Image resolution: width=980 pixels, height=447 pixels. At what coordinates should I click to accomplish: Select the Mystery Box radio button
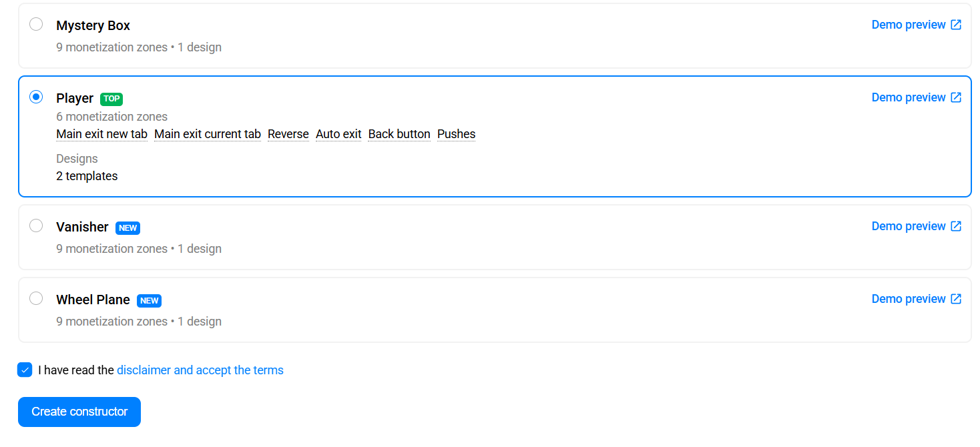coord(36,25)
